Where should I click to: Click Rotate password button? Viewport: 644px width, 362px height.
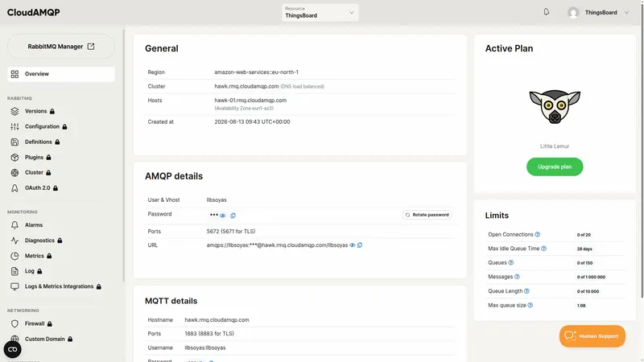(x=427, y=215)
